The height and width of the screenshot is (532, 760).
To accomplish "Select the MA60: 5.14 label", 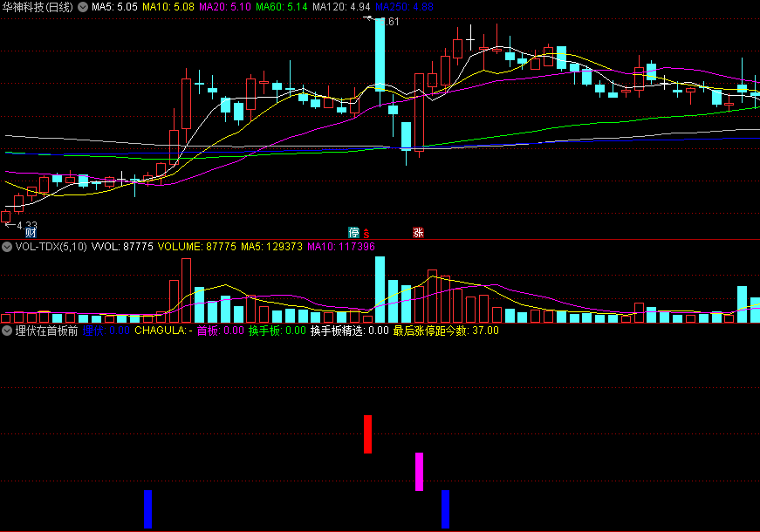I will (282, 7).
